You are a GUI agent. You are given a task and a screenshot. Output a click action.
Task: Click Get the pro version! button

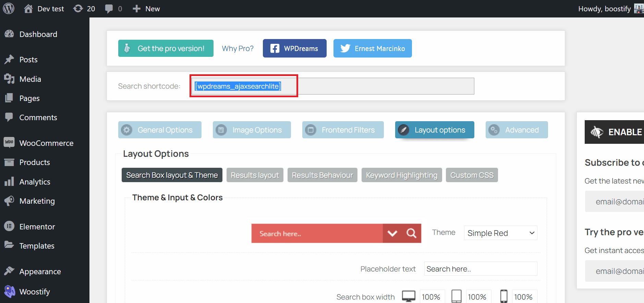(x=166, y=48)
